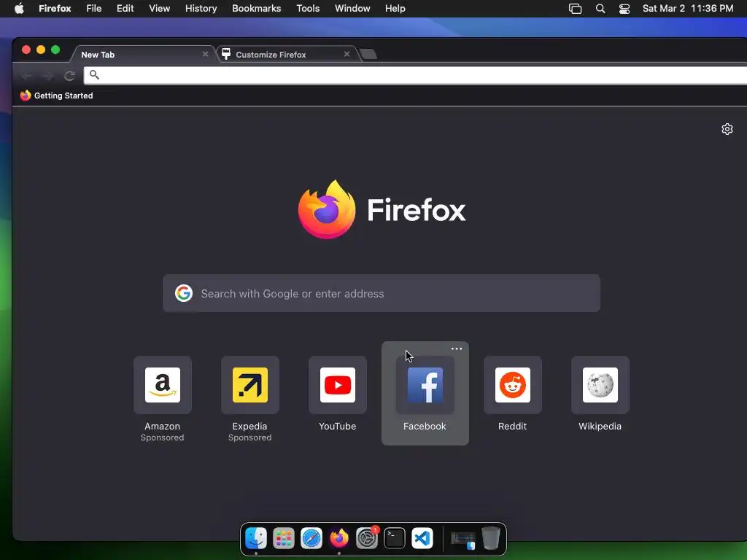The width and height of the screenshot is (747, 560).
Task: Open Launchpad from the Dock
Action: coord(284,539)
